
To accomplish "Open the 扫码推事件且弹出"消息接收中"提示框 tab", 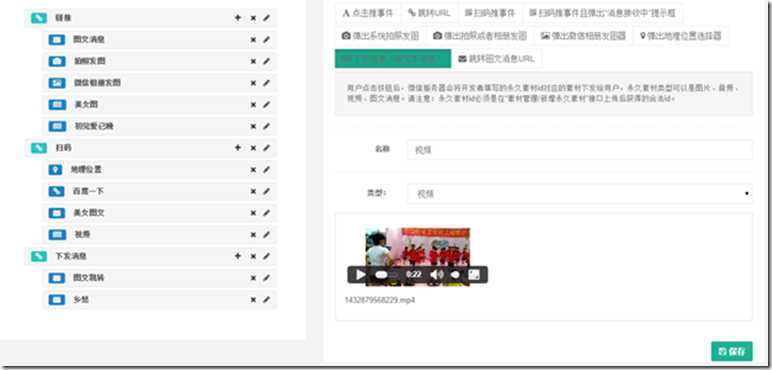I will click(603, 13).
